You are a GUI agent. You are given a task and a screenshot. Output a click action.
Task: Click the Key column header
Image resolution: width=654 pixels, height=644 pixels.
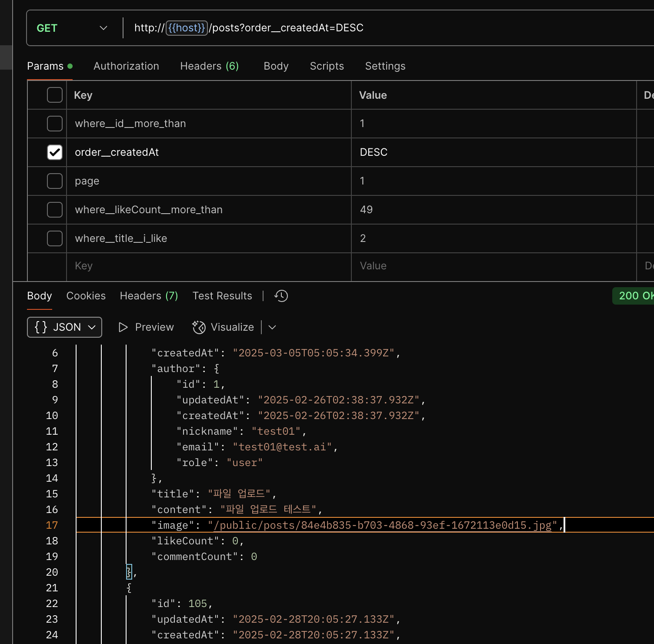tap(83, 95)
